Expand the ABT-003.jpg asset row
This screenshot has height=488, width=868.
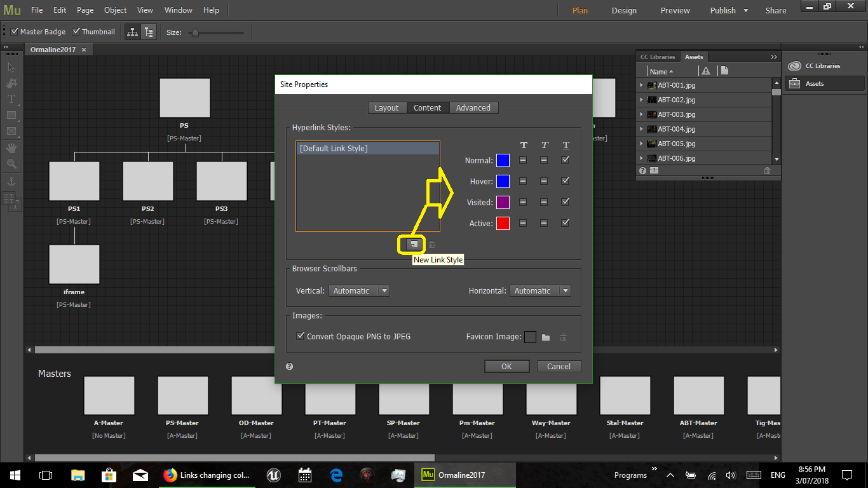click(641, 114)
